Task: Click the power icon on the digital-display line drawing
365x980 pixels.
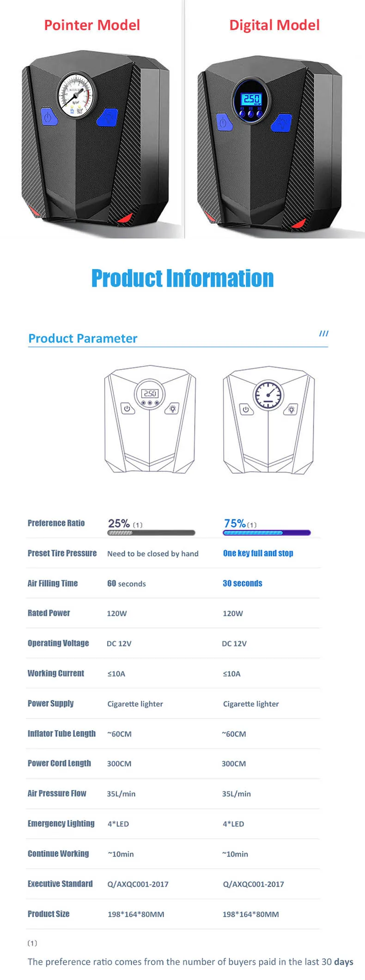Action: pos(127,408)
